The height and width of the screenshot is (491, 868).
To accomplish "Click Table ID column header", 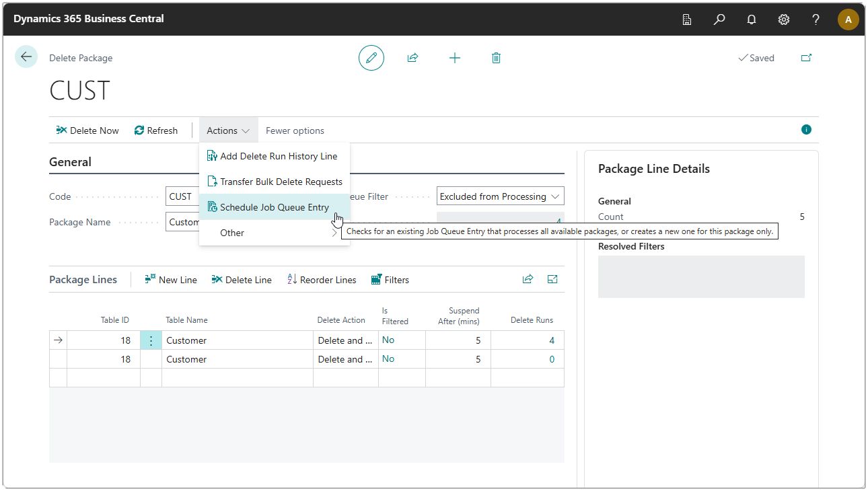I will pos(114,320).
